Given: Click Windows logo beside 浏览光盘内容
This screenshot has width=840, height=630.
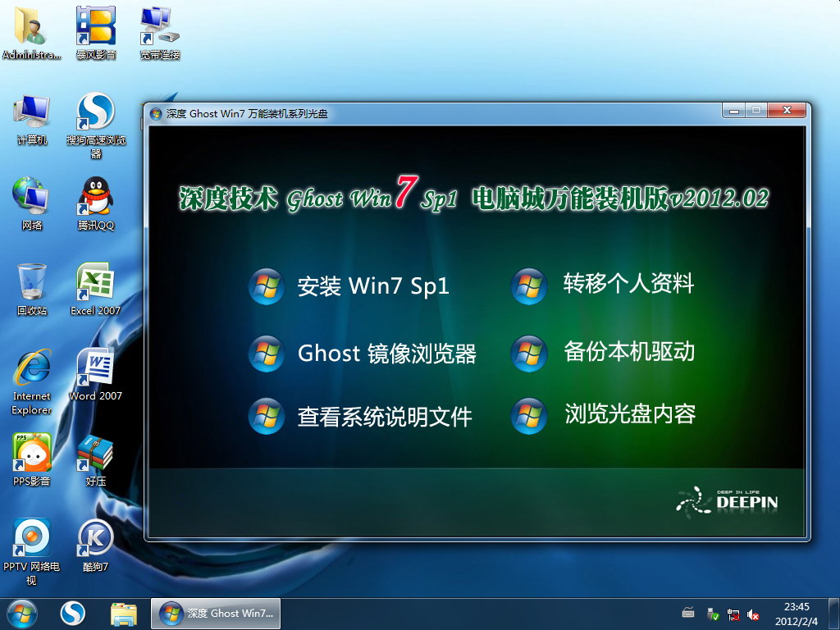Looking at the screenshot, I should (529, 416).
